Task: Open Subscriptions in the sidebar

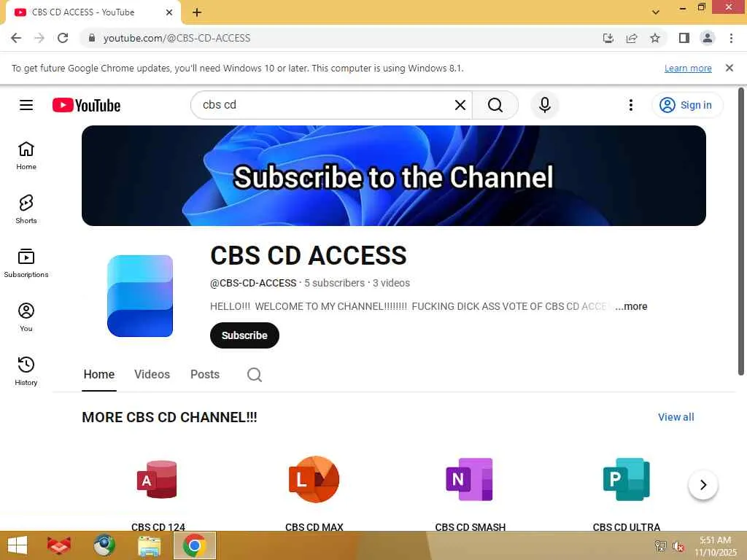Action: click(x=26, y=263)
